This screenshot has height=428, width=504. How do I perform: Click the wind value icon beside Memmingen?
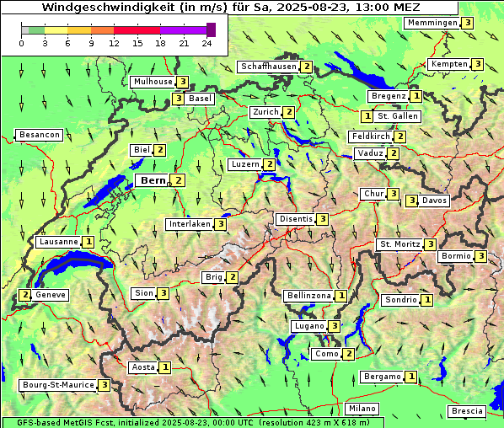[468, 23]
